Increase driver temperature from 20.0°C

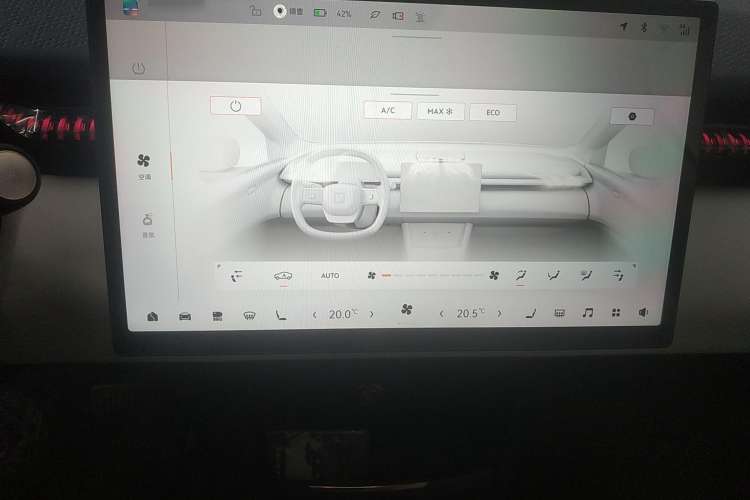372,314
